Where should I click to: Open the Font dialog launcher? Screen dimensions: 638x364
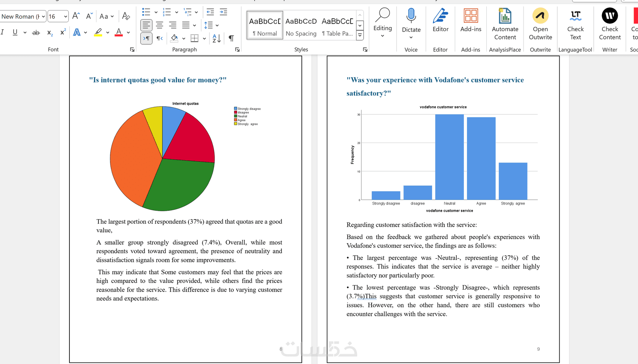coord(132,50)
